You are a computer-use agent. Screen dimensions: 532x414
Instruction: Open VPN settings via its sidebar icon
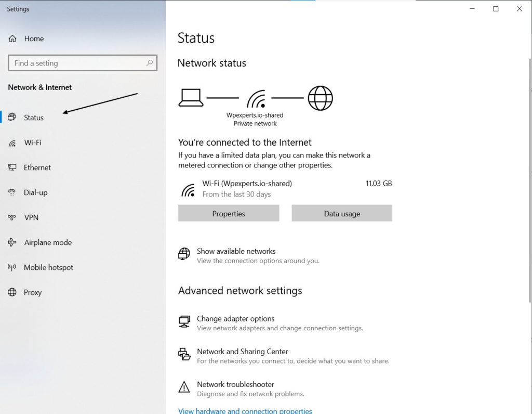click(x=11, y=217)
